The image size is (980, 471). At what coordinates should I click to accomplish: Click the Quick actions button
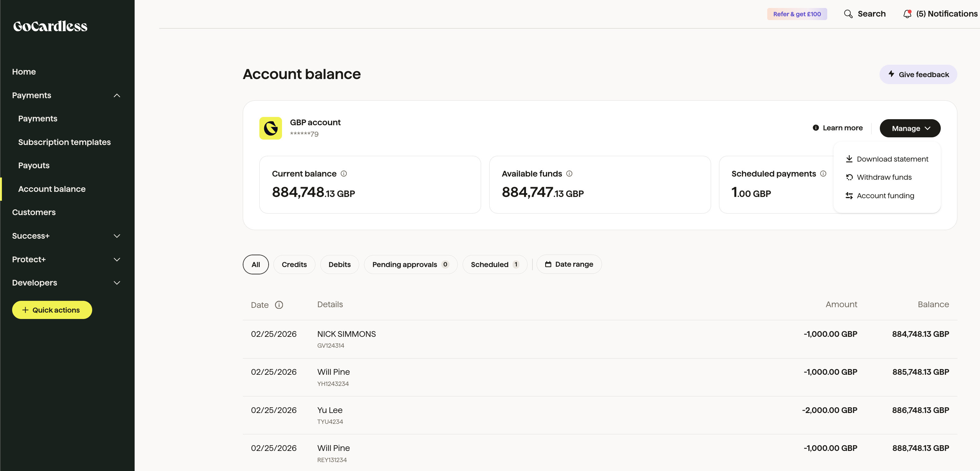tap(52, 310)
